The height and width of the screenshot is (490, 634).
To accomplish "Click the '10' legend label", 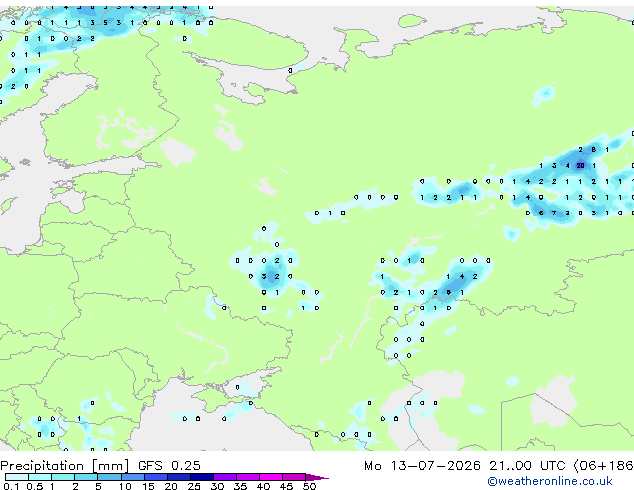I will [125, 486].
